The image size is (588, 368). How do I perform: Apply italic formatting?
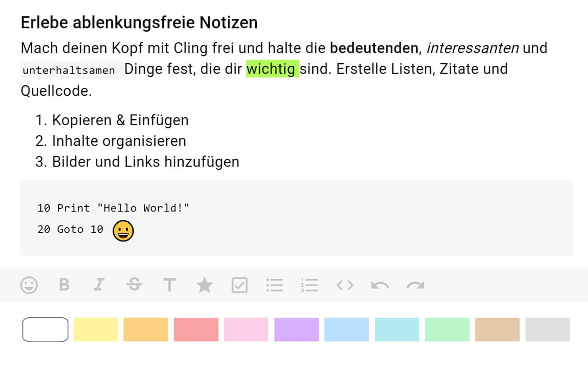(x=99, y=285)
